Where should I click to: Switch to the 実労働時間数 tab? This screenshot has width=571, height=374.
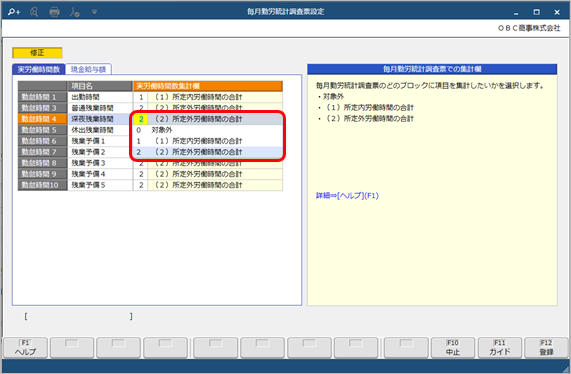coord(39,69)
